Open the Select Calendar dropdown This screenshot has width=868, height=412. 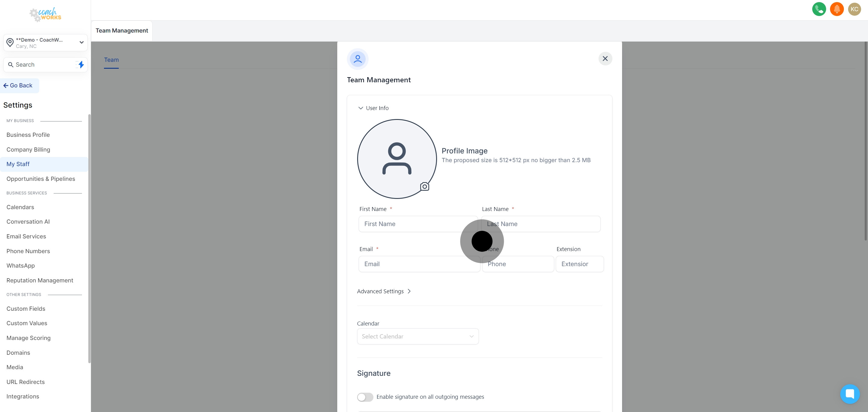tap(417, 336)
